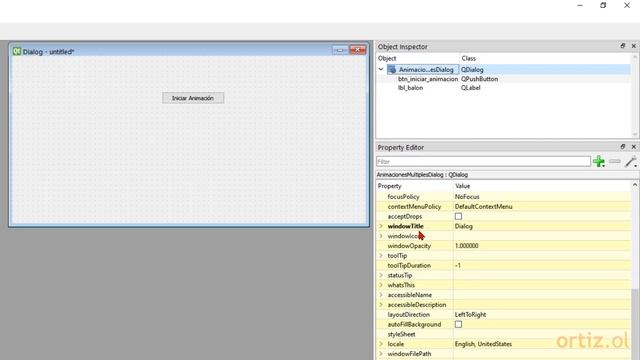Image resolution: width=640 pixels, height=360 pixels.
Task: Click the windowOpacity value 1.000000
Action: click(467, 245)
